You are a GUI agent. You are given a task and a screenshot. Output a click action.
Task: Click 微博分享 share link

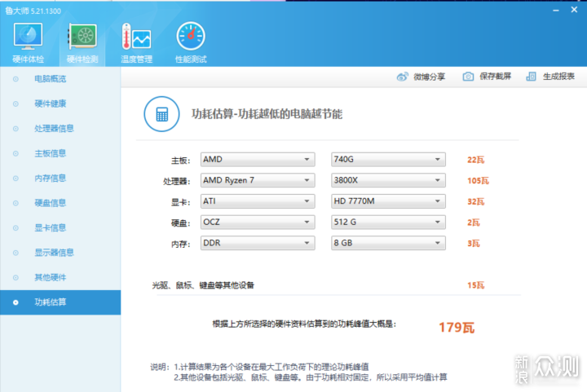pyautogui.click(x=430, y=77)
